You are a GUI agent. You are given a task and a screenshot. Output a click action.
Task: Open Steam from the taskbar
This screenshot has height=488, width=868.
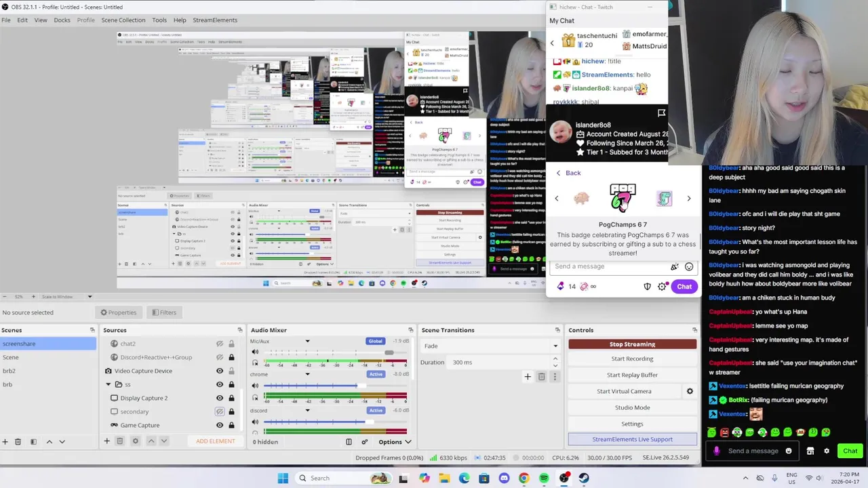pyautogui.click(x=584, y=479)
